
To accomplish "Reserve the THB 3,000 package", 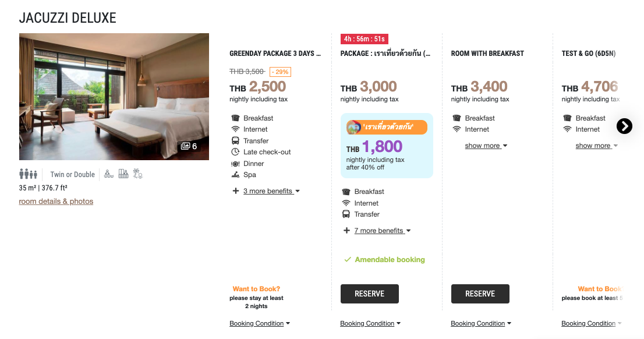I will coord(369,294).
